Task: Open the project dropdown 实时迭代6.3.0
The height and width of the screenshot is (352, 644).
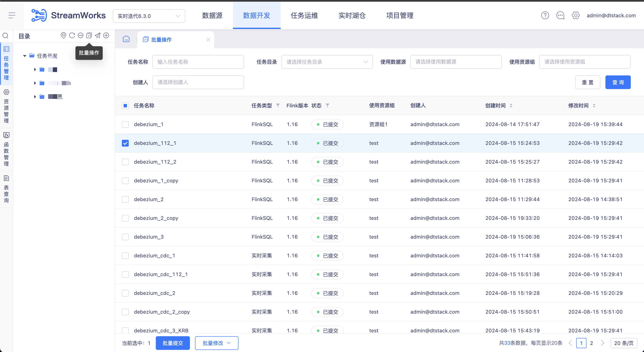Action: (x=149, y=16)
